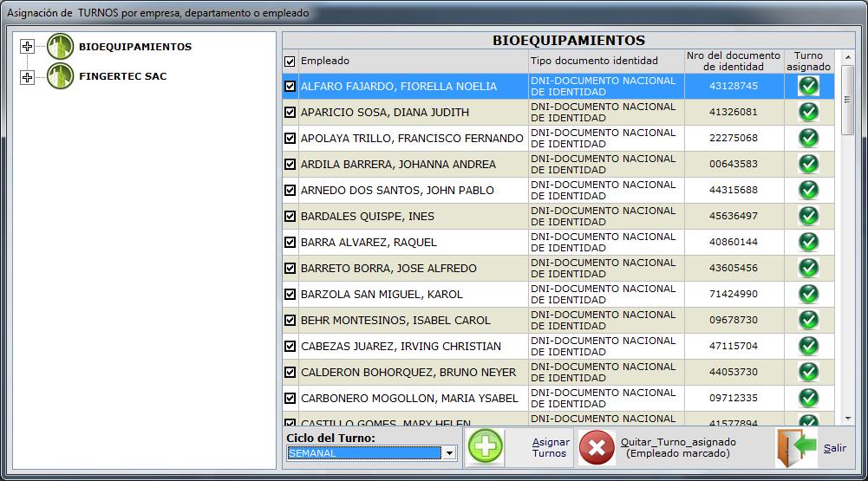The width and height of the screenshot is (868, 481).
Task: Uncheck BARZOLA SAN MIGUEL, KAROL checkbox
Action: (x=290, y=295)
